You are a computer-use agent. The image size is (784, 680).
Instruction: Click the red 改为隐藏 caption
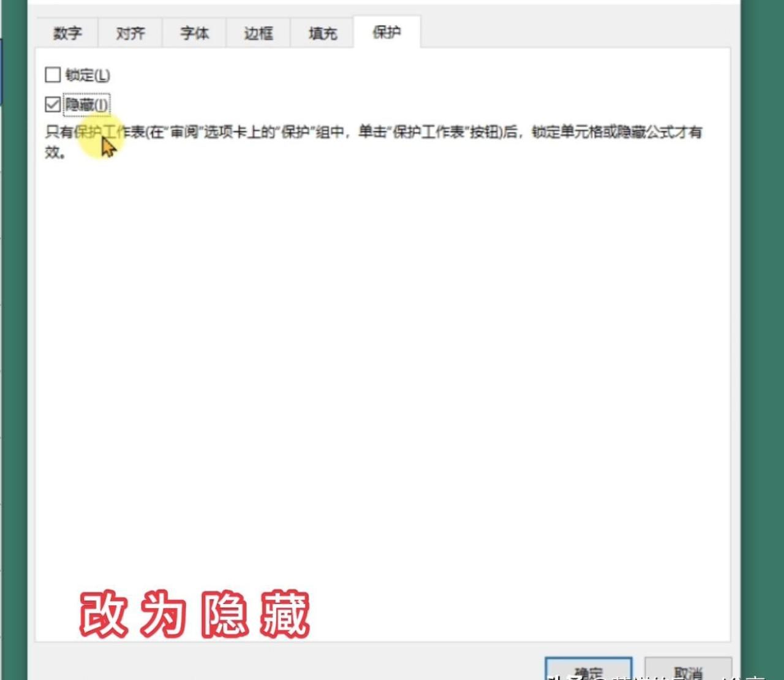[x=195, y=614]
